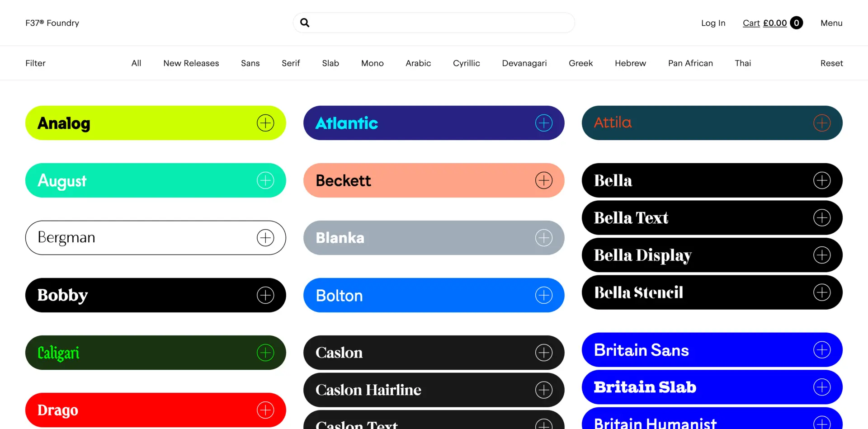Viewport: 868px width, 429px height.
Task: Filter fonts by Mono
Action: click(x=372, y=63)
